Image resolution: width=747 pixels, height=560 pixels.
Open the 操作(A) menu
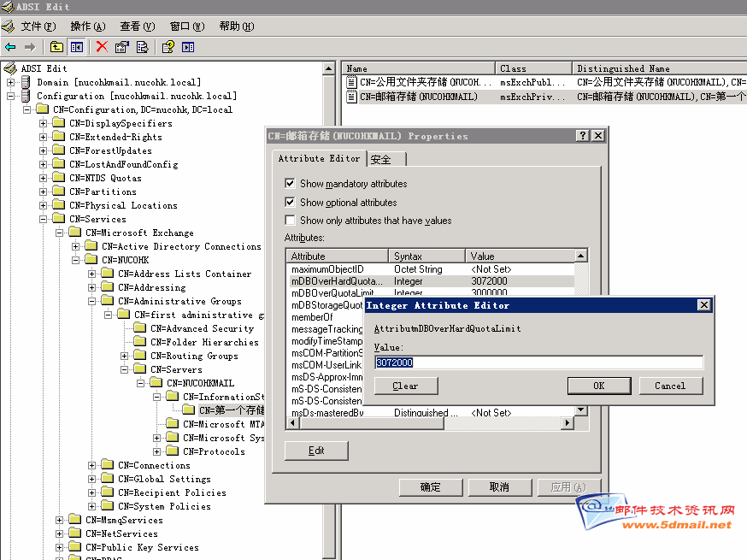pyautogui.click(x=87, y=27)
